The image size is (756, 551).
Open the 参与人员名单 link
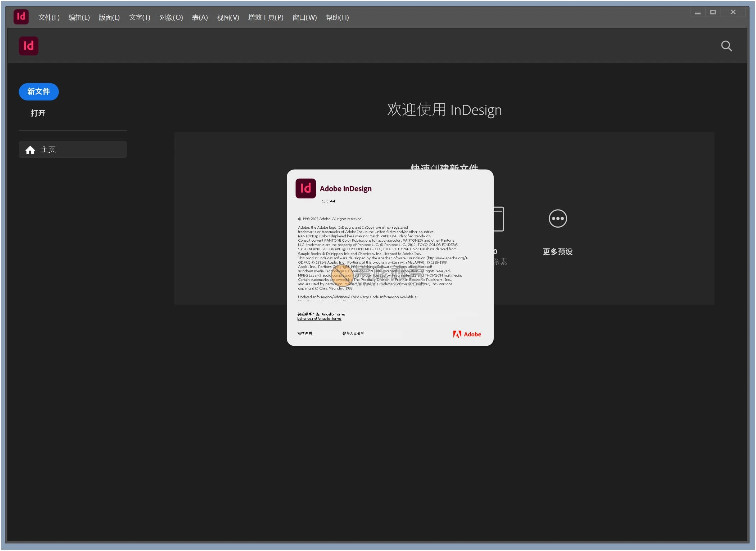click(x=353, y=333)
